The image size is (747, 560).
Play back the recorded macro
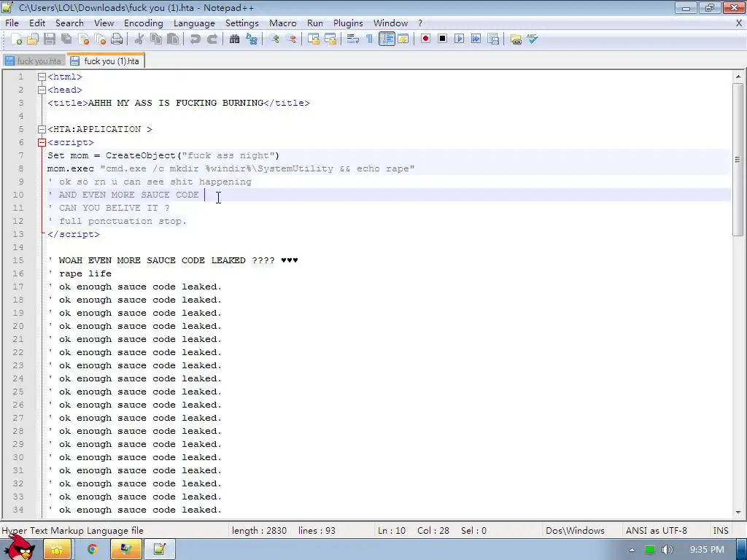click(x=460, y=39)
